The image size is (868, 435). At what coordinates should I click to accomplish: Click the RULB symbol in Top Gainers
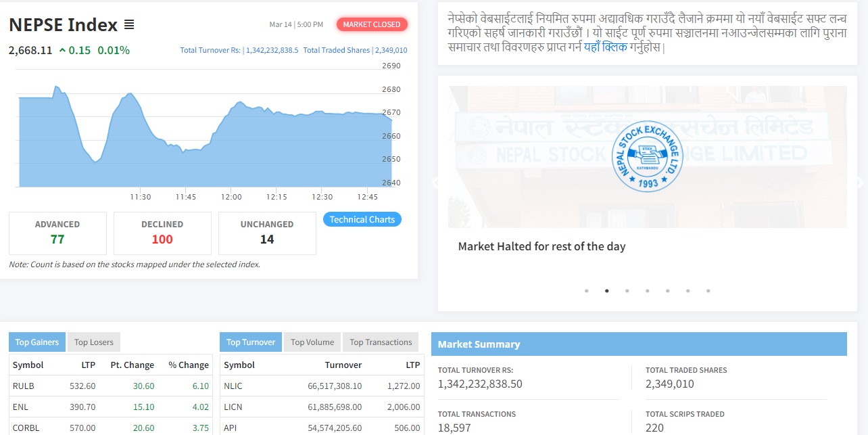[23, 386]
